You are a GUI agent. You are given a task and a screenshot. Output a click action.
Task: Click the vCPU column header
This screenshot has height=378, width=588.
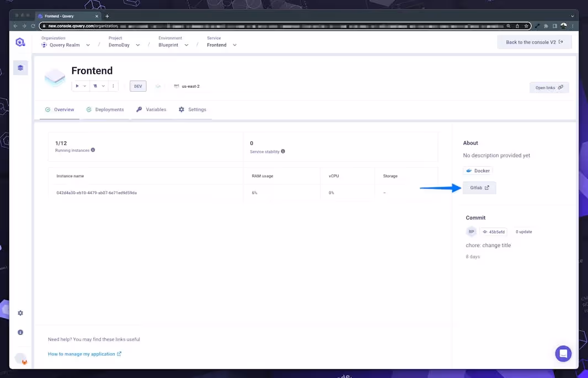click(x=334, y=176)
